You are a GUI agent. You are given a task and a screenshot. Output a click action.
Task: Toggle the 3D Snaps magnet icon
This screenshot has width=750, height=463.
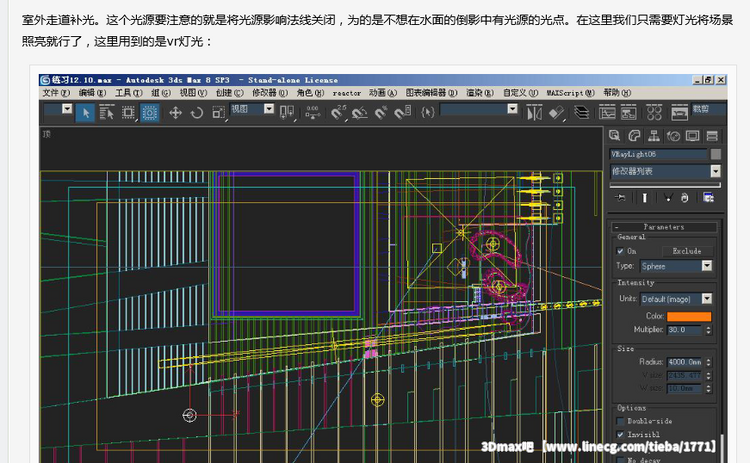pos(338,113)
